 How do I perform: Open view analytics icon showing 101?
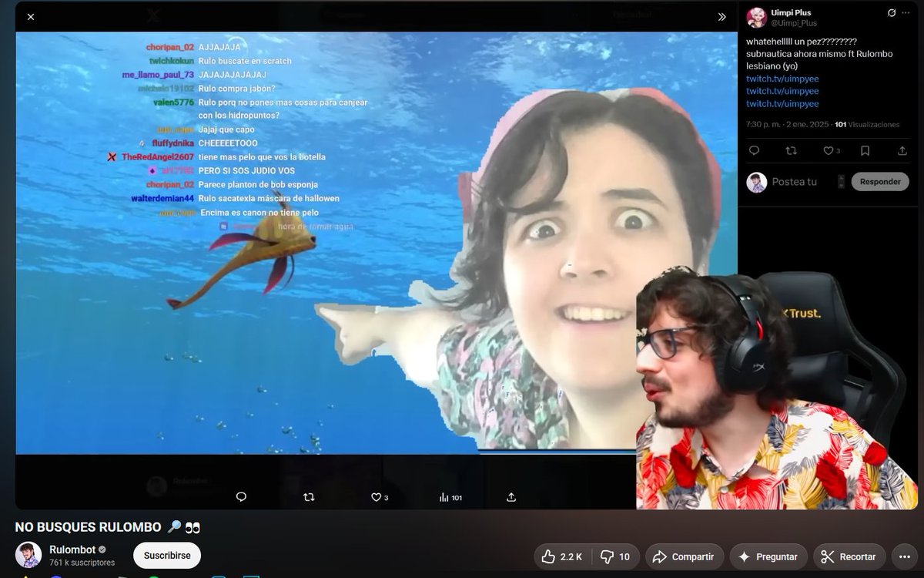point(450,498)
